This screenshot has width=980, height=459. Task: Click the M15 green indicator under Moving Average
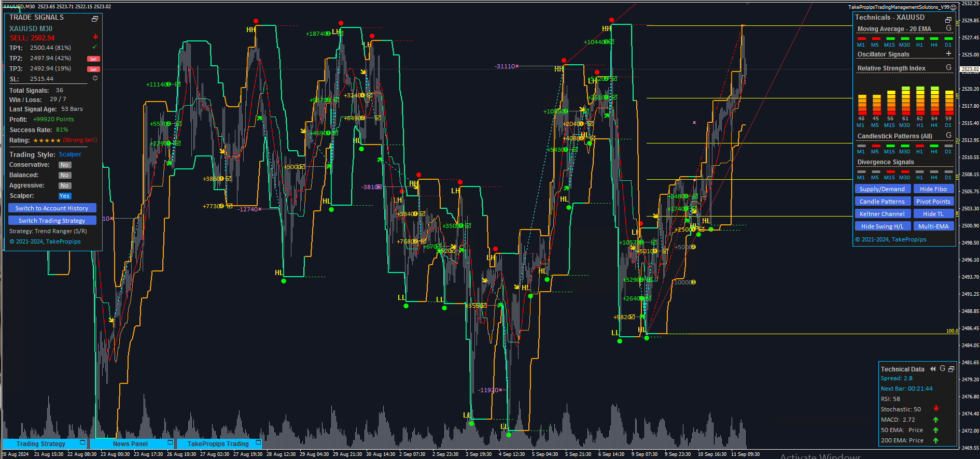890,38
